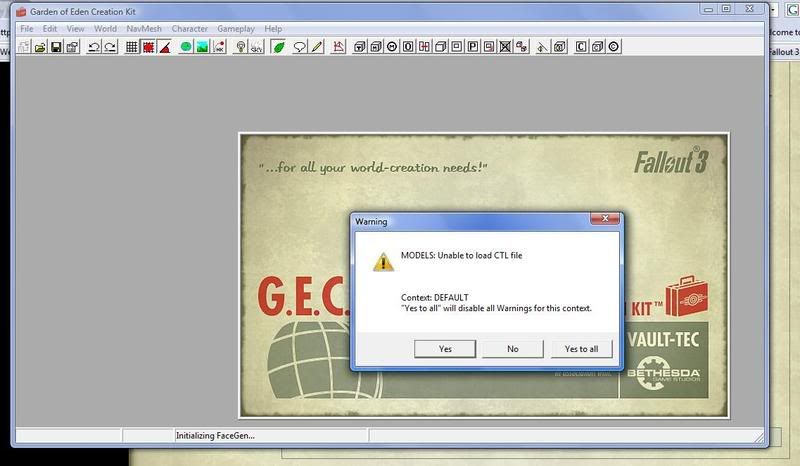Screen dimensions: 800x466
Task: Click the green circle toolbar icon
Action: (x=186, y=47)
